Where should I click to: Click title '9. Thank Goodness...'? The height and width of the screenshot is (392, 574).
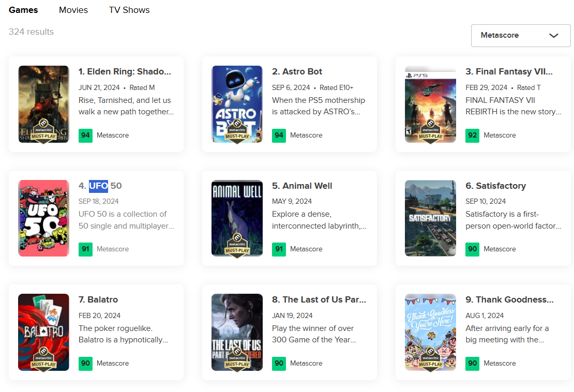pyautogui.click(x=509, y=300)
